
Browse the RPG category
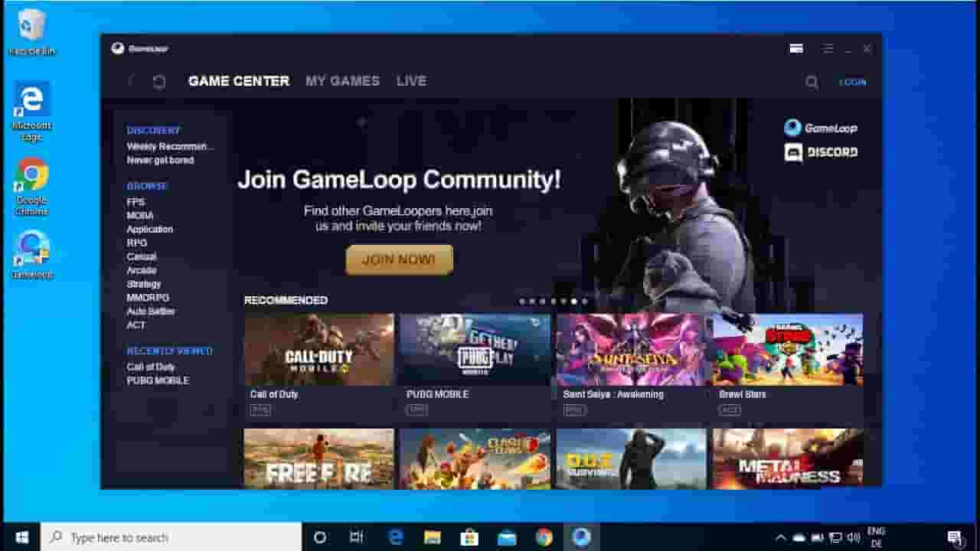tap(137, 243)
